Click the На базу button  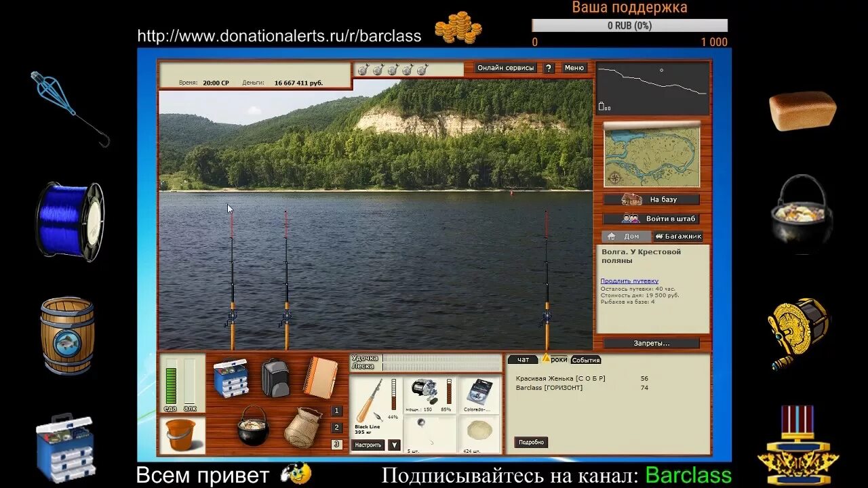point(651,199)
